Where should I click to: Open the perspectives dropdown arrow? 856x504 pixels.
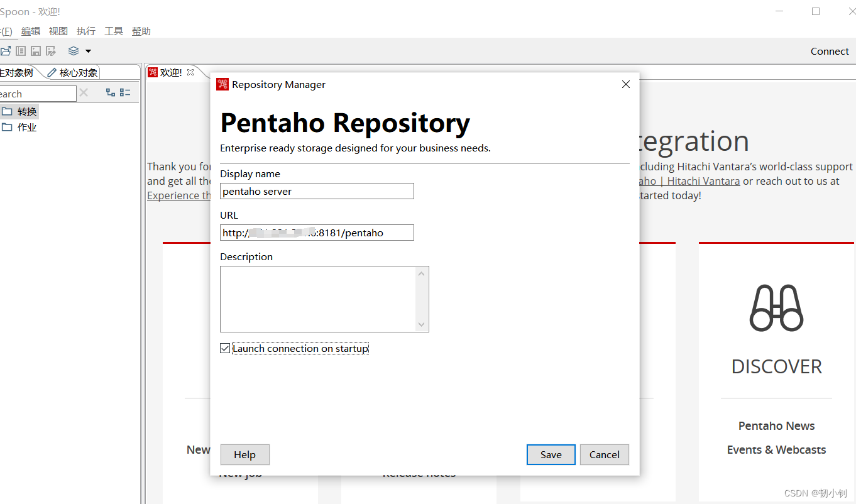88,51
